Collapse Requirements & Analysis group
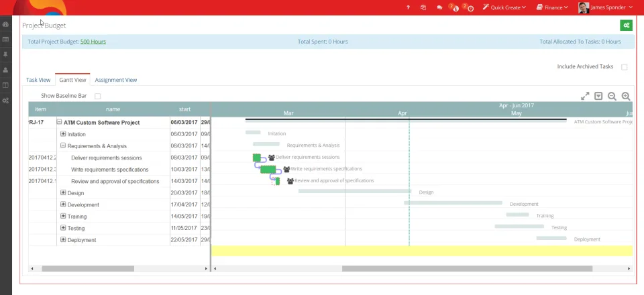The image size is (644, 295). click(63, 145)
